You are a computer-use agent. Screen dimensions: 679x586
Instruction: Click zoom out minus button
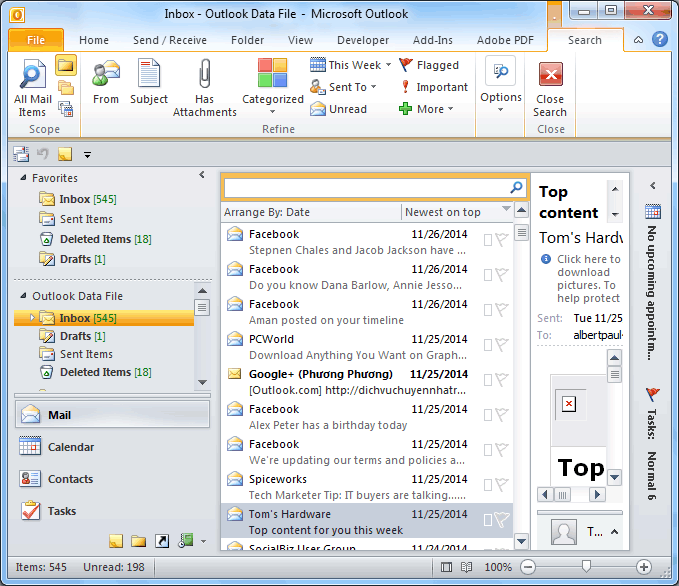coord(528,567)
